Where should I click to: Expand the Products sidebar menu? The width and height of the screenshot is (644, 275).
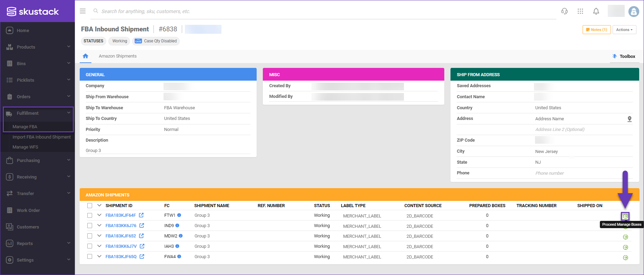click(x=38, y=47)
